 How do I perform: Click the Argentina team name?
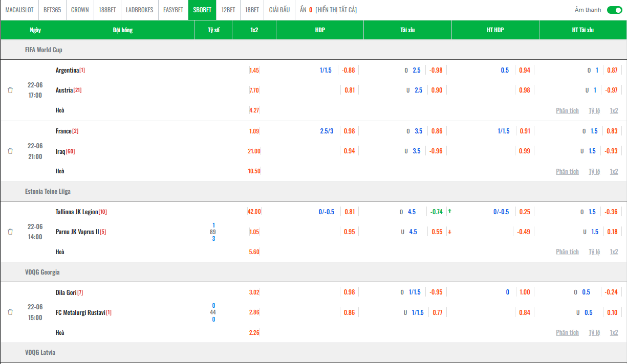click(67, 70)
